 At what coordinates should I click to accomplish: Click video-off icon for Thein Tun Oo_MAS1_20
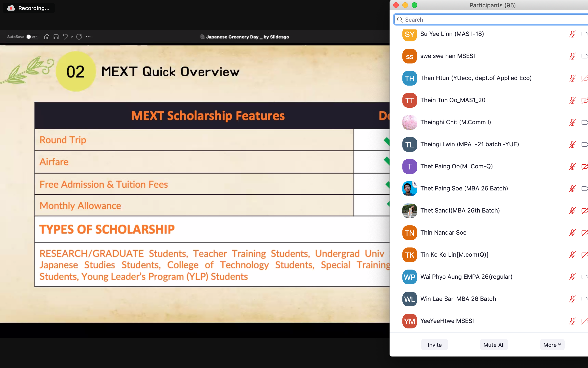584,100
